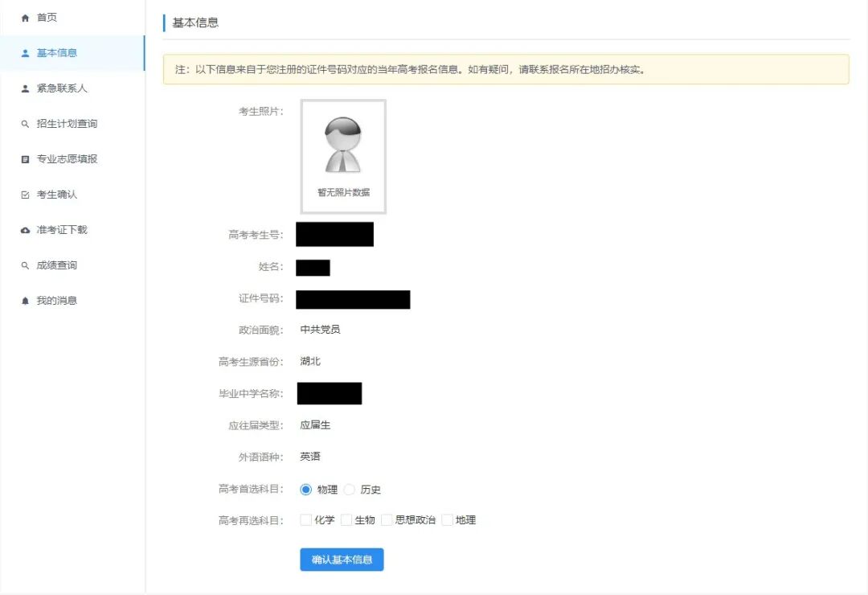Click the 外语语种 label
This screenshot has height=595, width=868.
pyautogui.click(x=260, y=458)
